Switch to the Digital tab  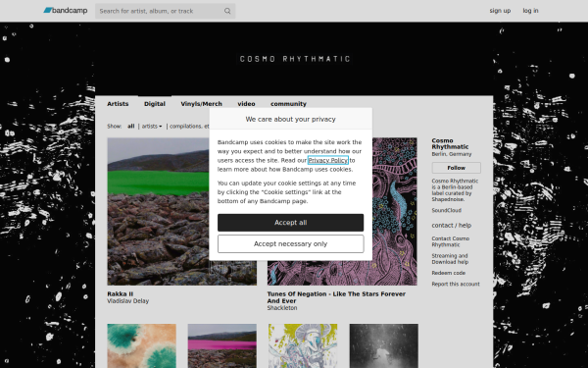point(155,104)
